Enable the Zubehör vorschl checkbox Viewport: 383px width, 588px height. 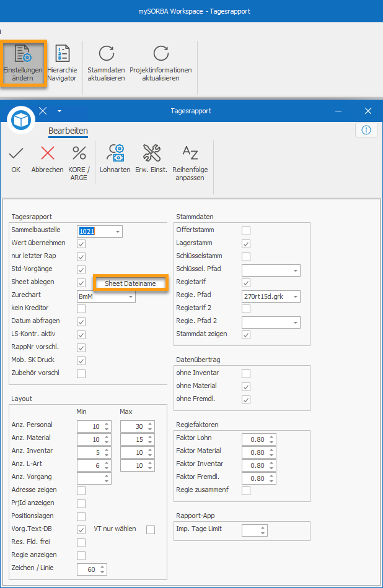point(81,373)
